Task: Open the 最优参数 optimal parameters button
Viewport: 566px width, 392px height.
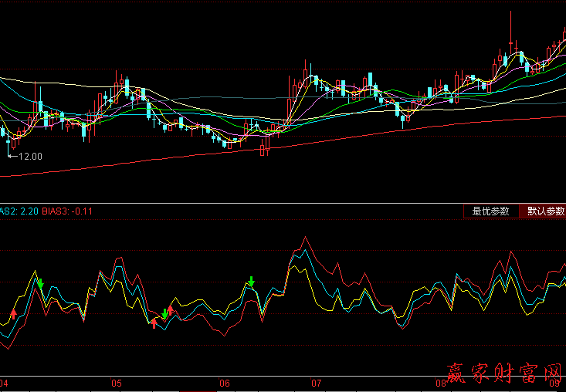Action: click(490, 211)
